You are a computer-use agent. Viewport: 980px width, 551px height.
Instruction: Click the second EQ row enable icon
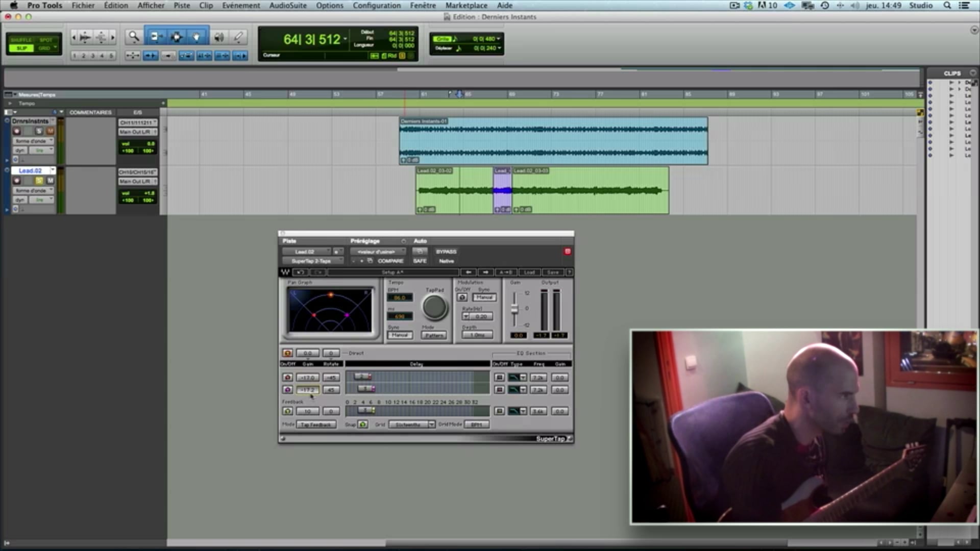[500, 390]
